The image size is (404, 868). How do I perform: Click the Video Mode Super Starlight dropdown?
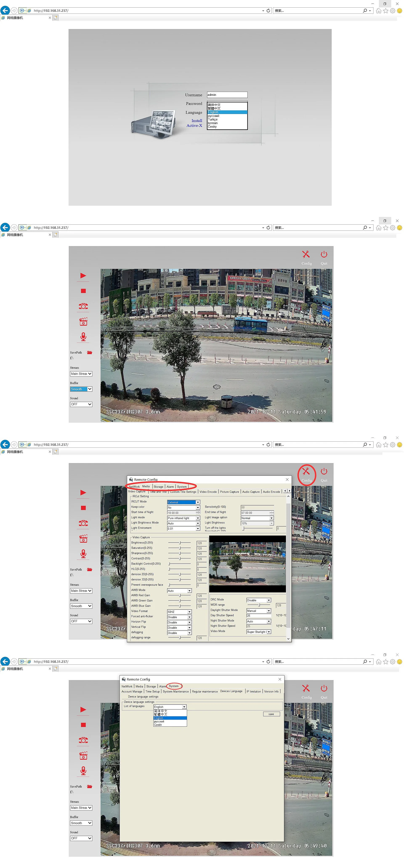(x=259, y=632)
